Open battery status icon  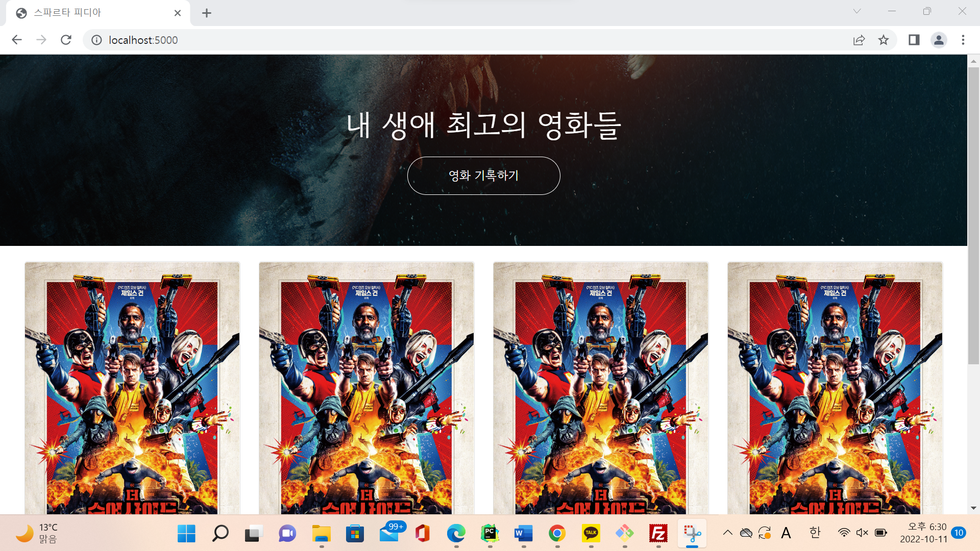click(x=881, y=533)
